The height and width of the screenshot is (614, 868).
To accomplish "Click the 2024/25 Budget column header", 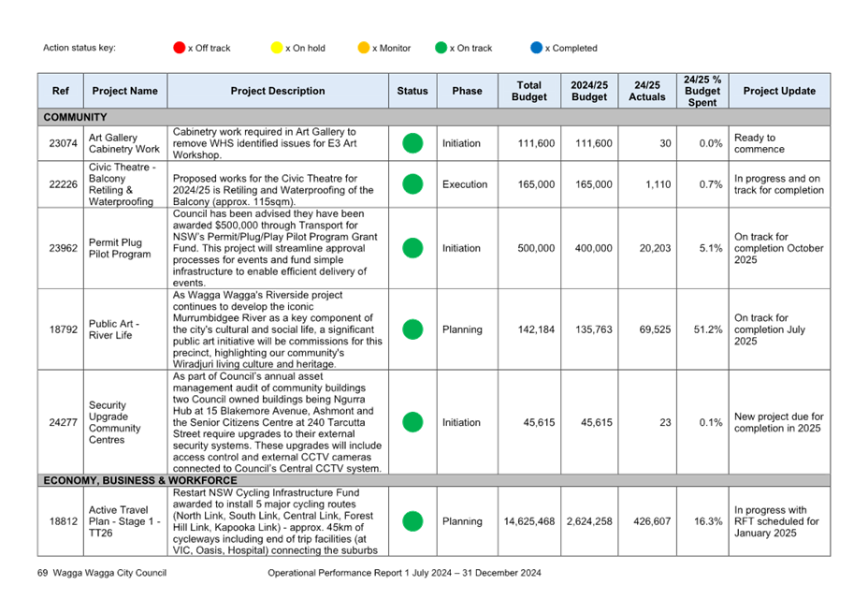I will [589, 91].
